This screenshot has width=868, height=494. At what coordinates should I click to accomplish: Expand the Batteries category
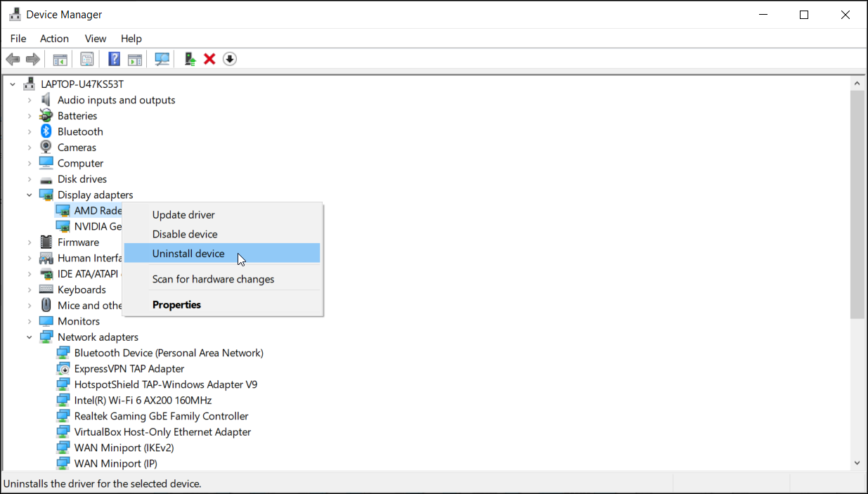tap(28, 115)
